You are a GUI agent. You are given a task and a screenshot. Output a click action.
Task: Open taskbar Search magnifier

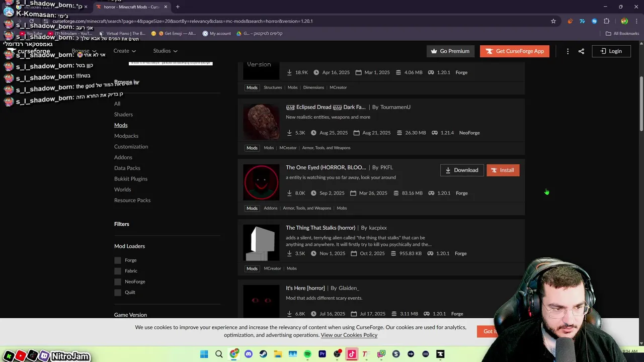pos(219,354)
